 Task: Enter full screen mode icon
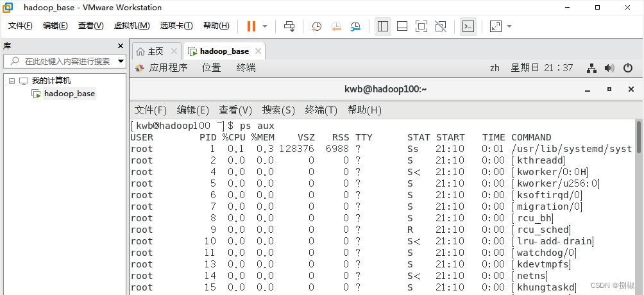pos(421,26)
